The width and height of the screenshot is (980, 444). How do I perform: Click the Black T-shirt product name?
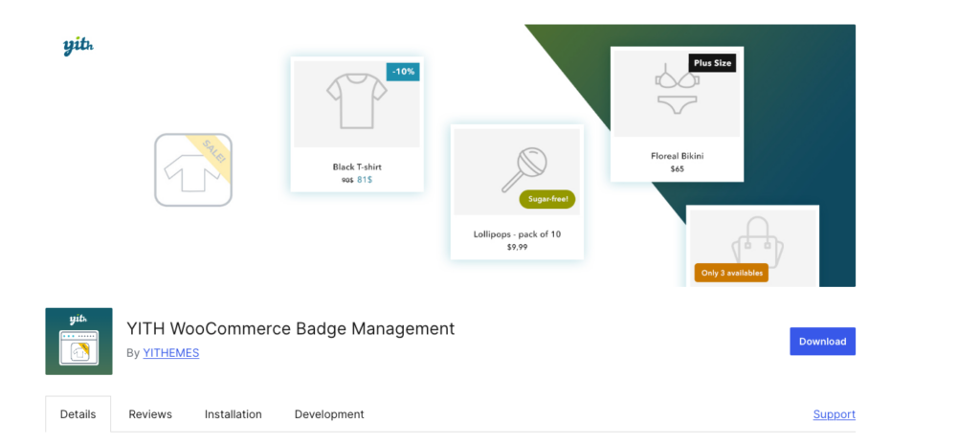(x=357, y=166)
